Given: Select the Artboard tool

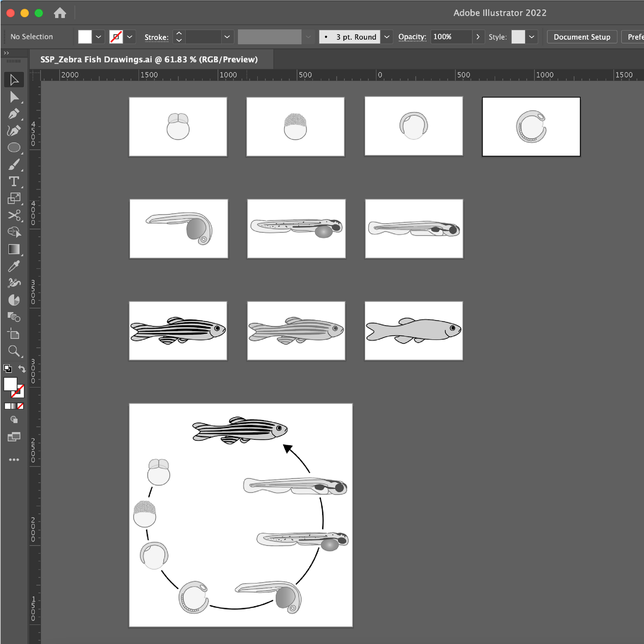Looking at the screenshot, I should [14, 334].
